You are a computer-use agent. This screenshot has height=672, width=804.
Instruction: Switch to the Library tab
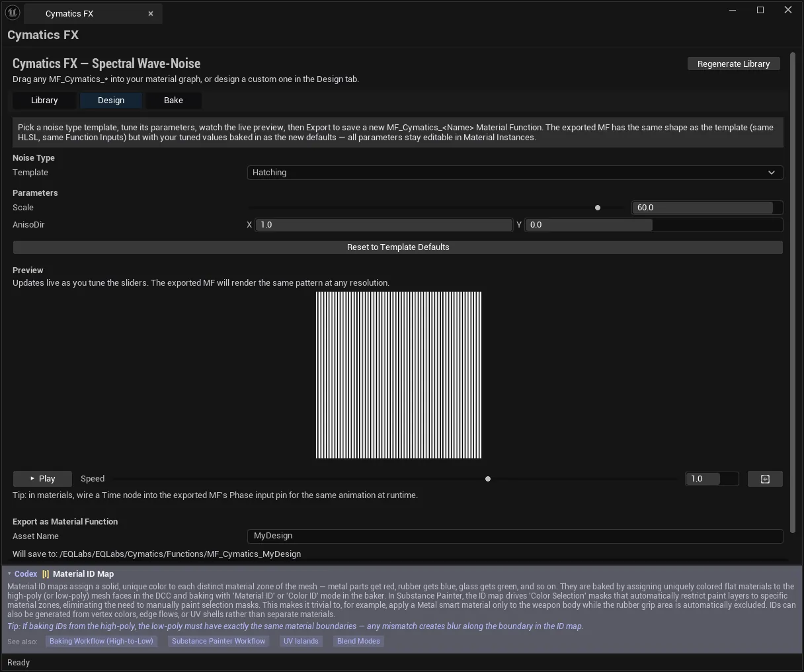[x=44, y=101]
